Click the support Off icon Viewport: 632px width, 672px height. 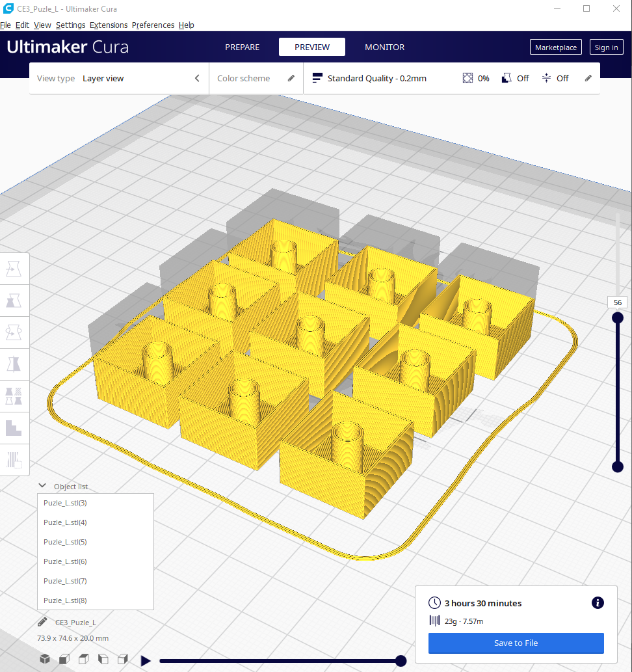coord(507,78)
